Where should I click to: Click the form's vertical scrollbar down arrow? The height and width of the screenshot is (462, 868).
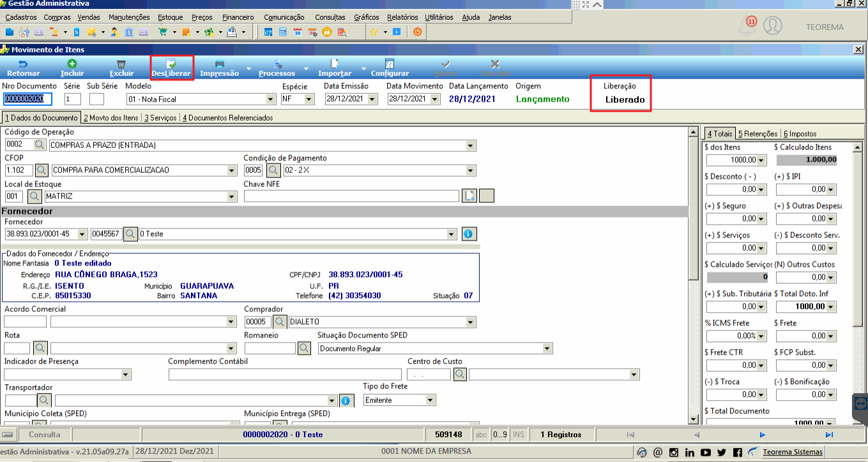pyautogui.click(x=693, y=419)
